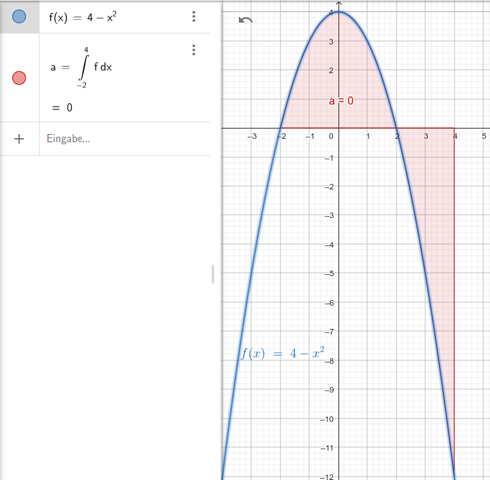Select the integral definition a = ∫ f dx
The width and height of the screenshot is (490, 480).
click(81, 68)
